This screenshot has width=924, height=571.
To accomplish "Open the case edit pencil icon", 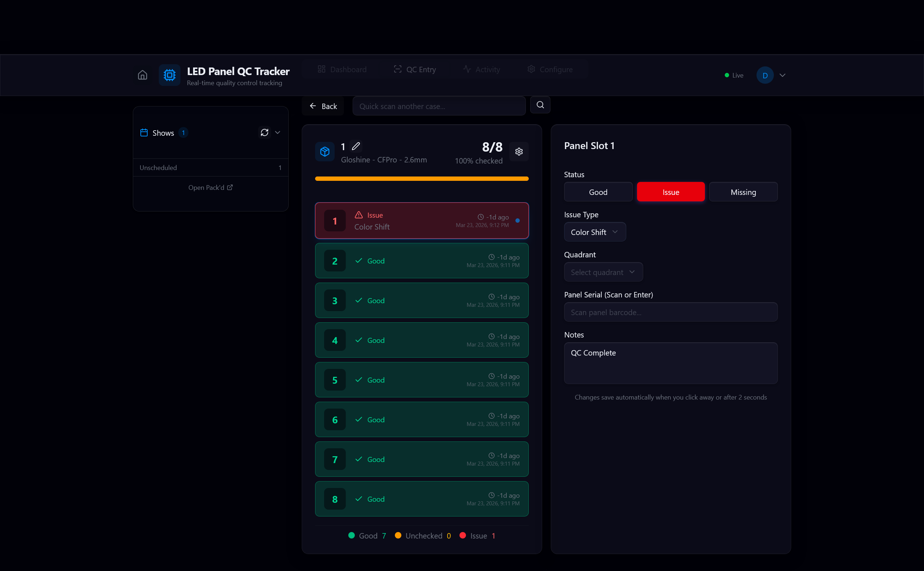I will click(356, 146).
